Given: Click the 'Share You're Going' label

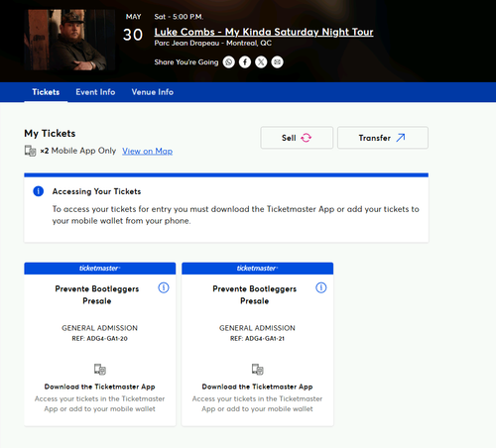Looking at the screenshot, I should point(186,62).
